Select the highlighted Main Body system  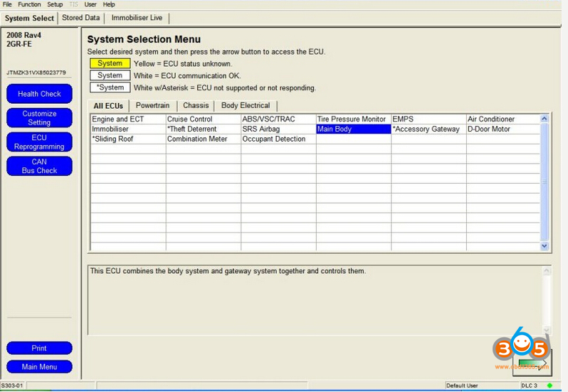354,129
